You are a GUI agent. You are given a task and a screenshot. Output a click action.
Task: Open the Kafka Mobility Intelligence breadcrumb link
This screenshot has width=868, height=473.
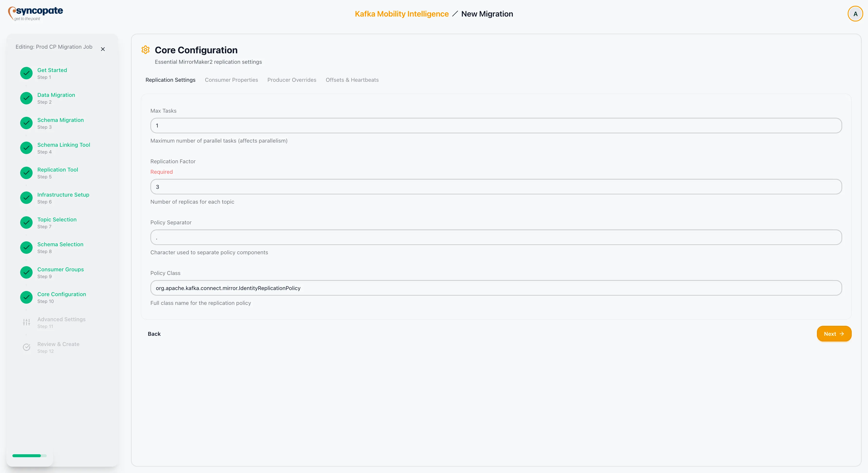click(x=401, y=14)
